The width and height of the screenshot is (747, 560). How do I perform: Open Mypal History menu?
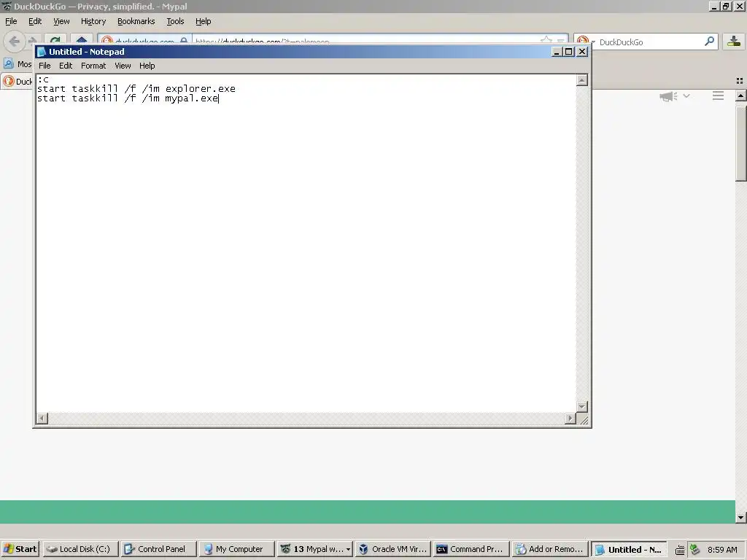click(93, 21)
